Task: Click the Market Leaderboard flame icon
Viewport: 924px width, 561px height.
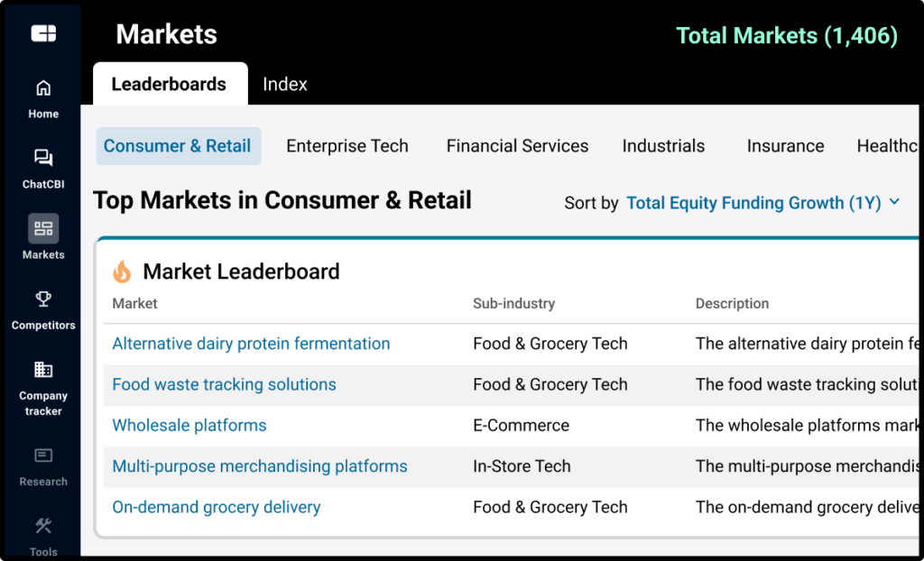Action: [x=122, y=271]
